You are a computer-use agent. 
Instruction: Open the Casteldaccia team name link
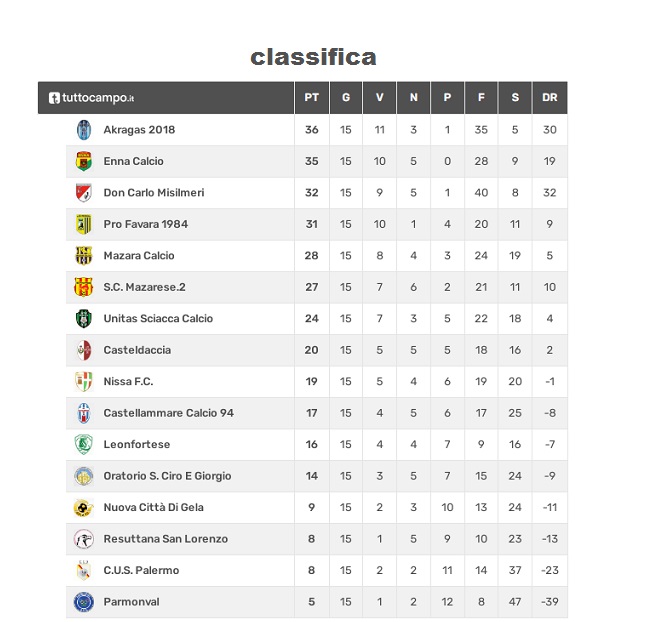click(137, 350)
